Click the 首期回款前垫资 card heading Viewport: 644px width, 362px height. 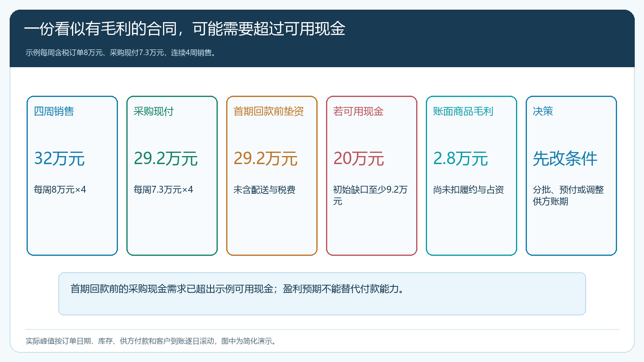[268, 111]
